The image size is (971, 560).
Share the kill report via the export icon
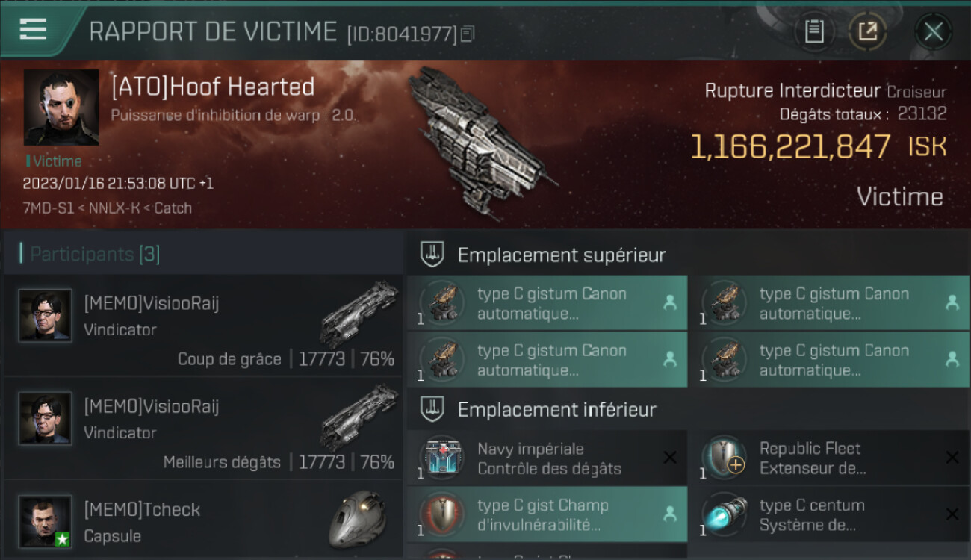pos(868,31)
